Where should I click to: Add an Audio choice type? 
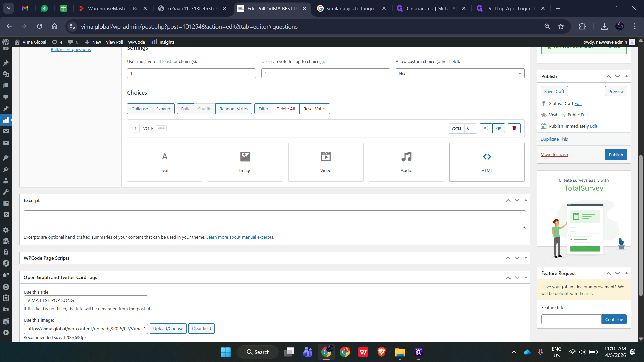[406, 162]
